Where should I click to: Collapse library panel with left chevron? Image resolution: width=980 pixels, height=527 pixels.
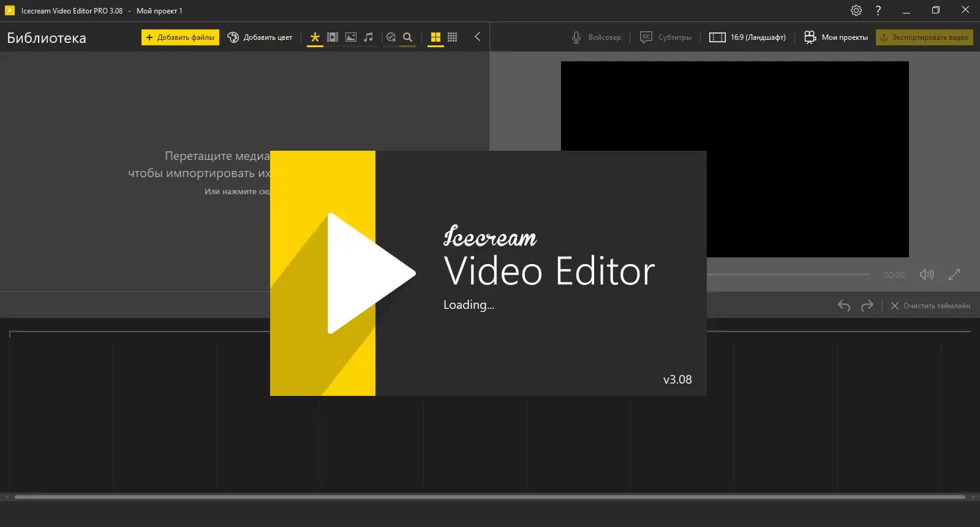coord(477,37)
